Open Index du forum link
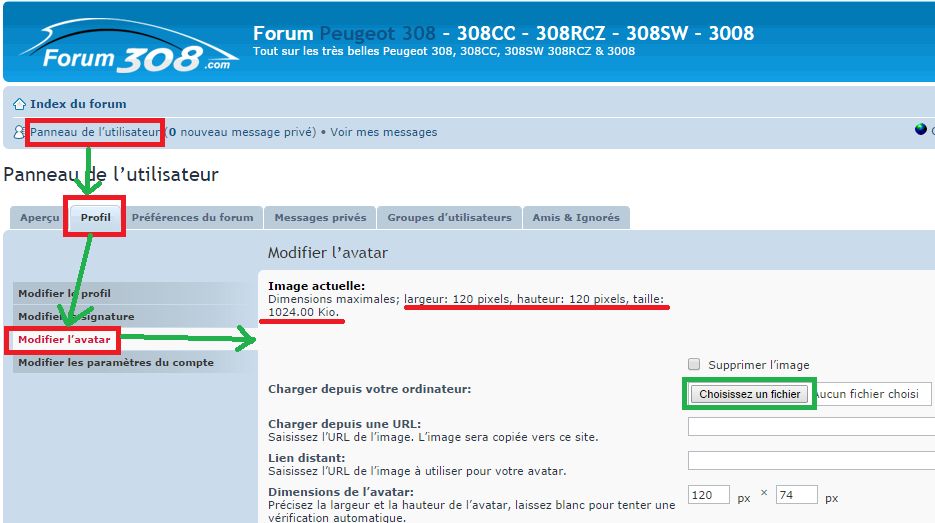Viewport: 935px width, 523px height. point(78,104)
